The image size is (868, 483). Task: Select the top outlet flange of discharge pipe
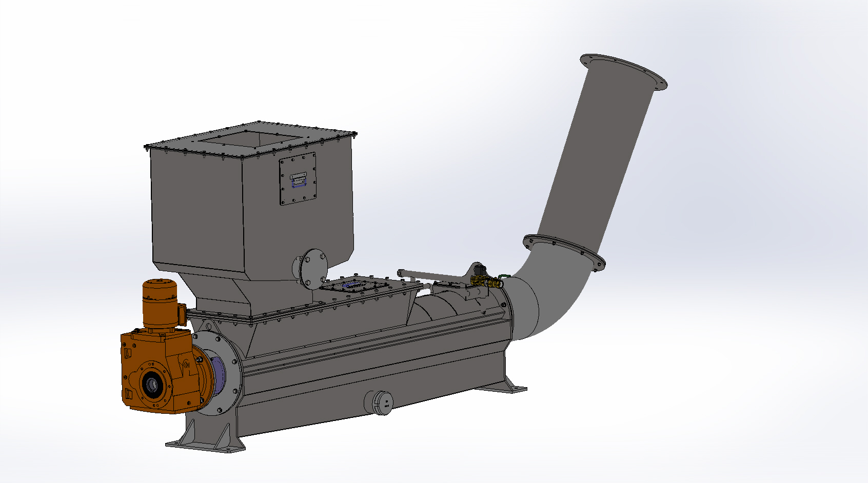623,72
